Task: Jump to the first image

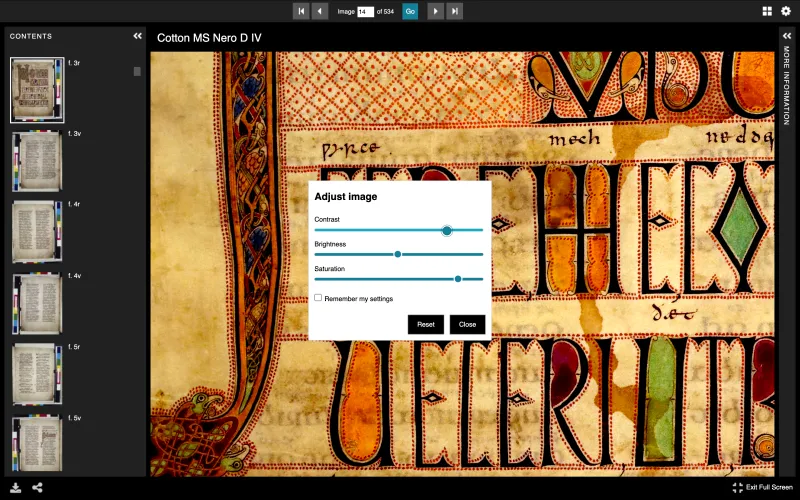Action: point(301,11)
